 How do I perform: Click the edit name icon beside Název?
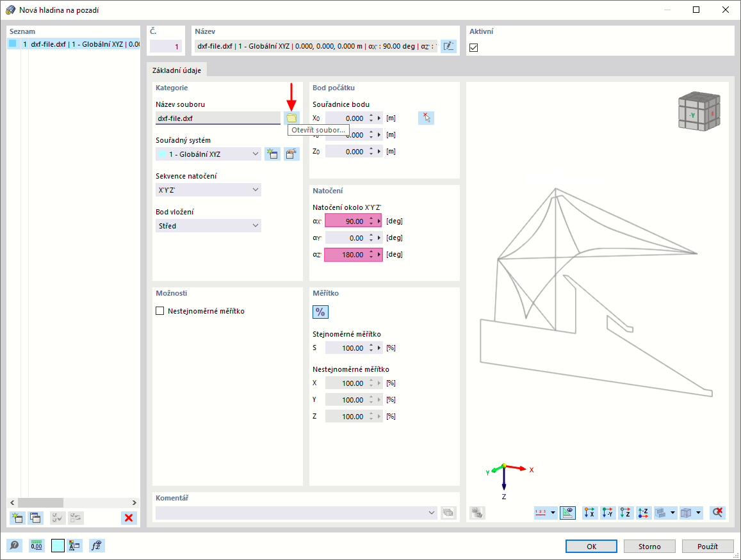coord(448,46)
